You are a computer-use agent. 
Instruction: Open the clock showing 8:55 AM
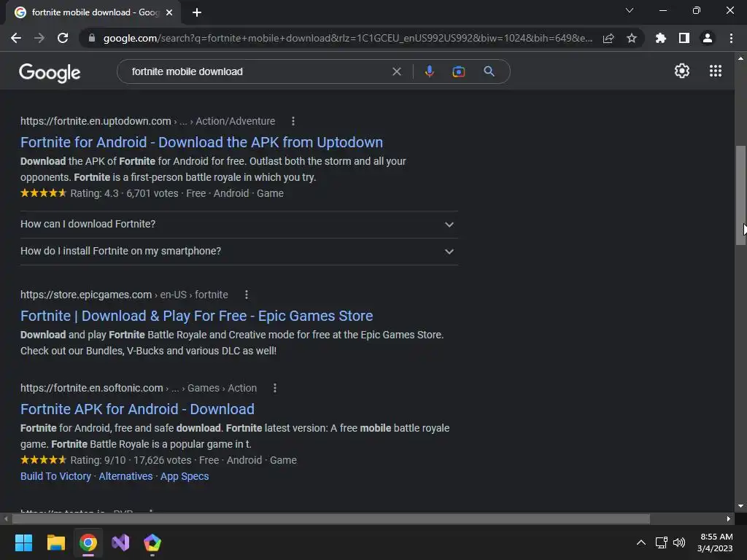[715, 542]
